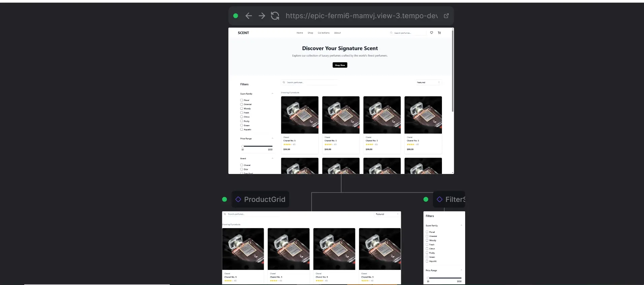This screenshot has width=644, height=285.
Task: Tick Green in the FilterS component preview
Action: click(427, 257)
